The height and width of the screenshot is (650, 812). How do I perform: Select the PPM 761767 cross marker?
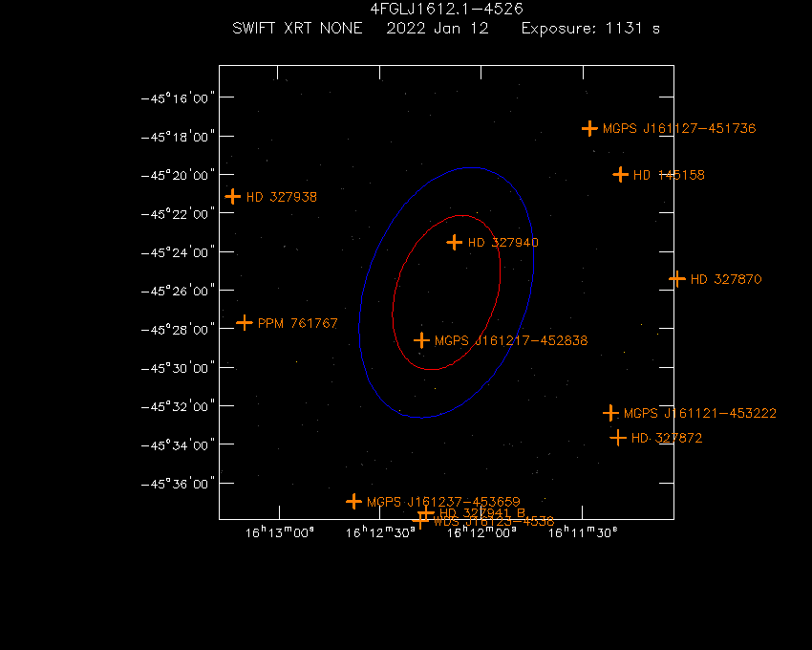pos(245,323)
